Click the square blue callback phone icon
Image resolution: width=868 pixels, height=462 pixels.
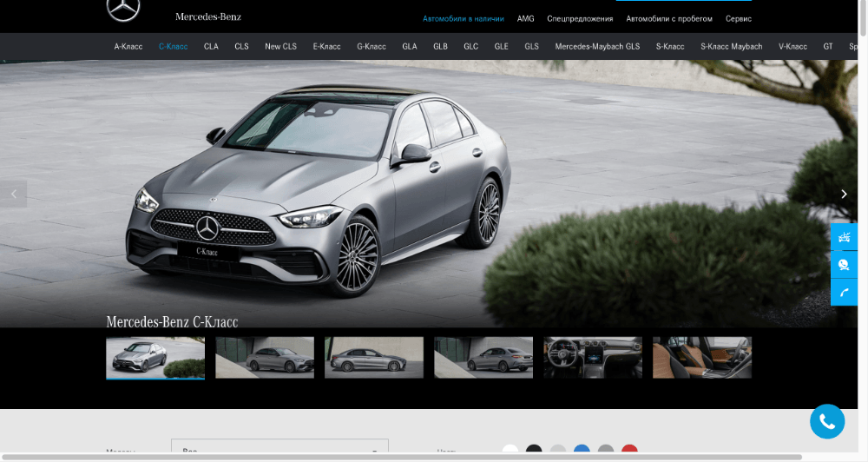844,292
